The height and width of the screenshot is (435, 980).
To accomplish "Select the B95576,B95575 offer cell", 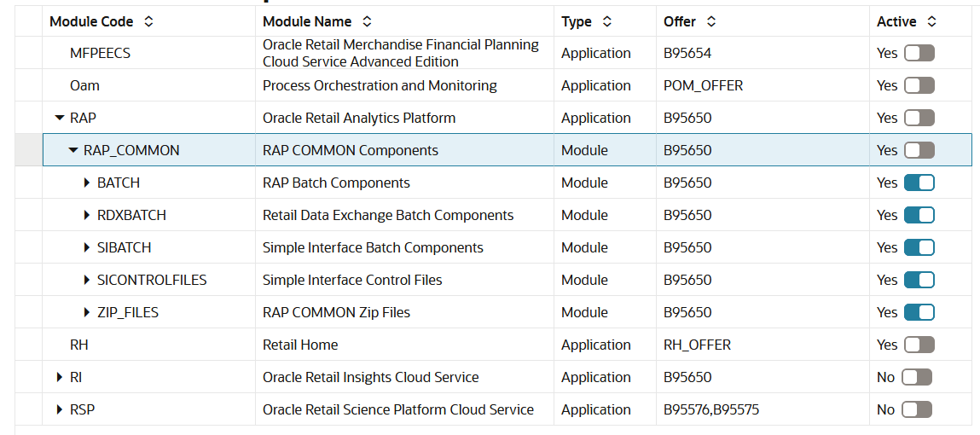I will (763, 410).
